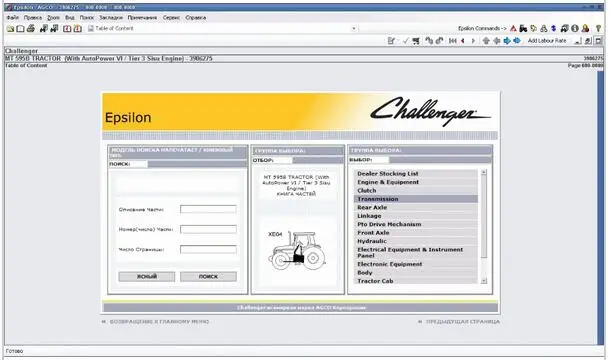Open the Поиск menu
Image resolution: width=610 pixels, height=360 pixels.
click(87, 18)
